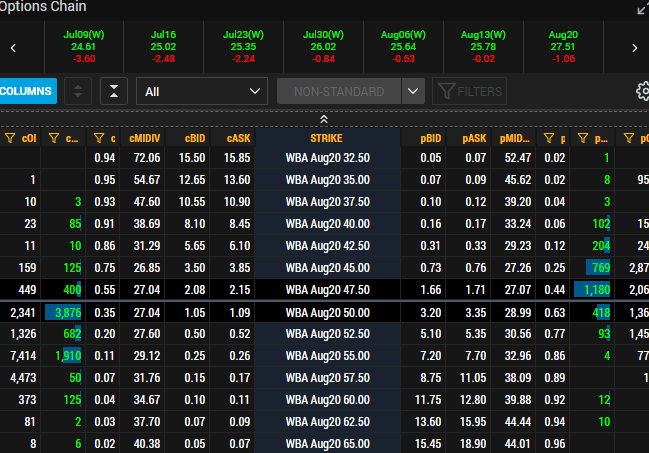649x453 pixels.
Task: Click strike WBA Aug20 65.00
Action: tap(327, 443)
